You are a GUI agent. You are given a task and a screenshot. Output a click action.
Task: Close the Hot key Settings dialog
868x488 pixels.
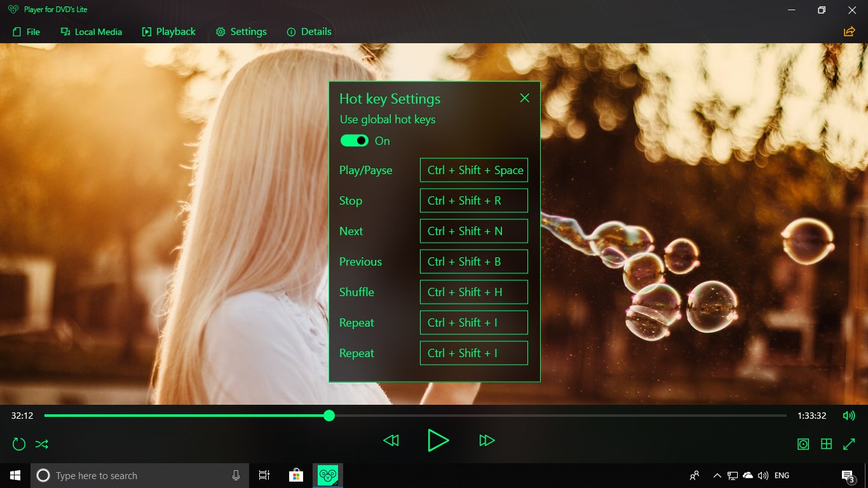point(524,98)
